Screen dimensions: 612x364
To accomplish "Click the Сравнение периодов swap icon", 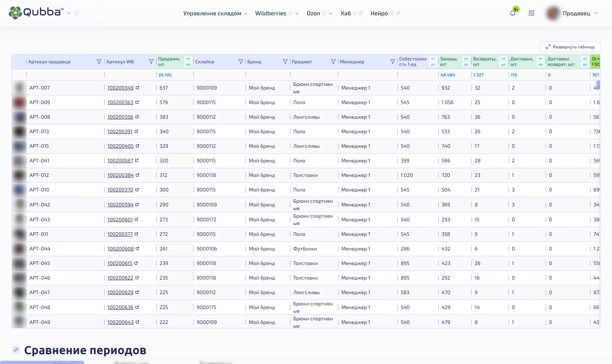I will point(16,350).
